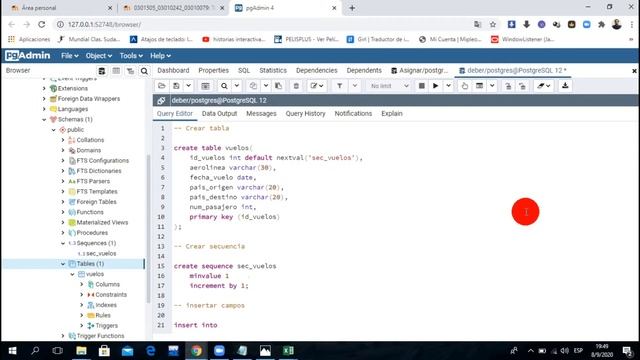Open the Notifications tab
The width and height of the screenshot is (640, 360).
click(353, 113)
